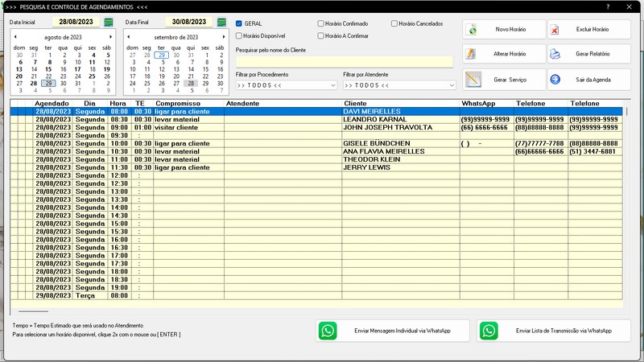Enable the Horário Disponível checkbox
The height and width of the screenshot is (362, 644).
pos(238,35)
